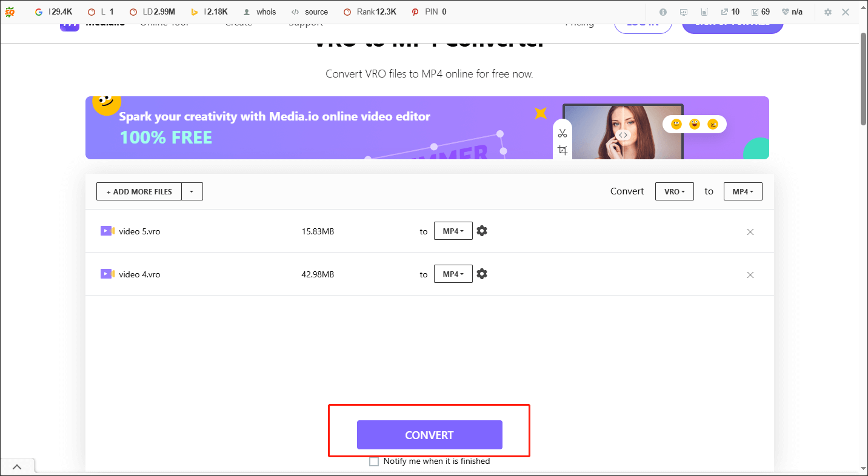This screenshot has height=476, width=868.
Task: Click the file name video 4.vro
Action: coord(139,274)
